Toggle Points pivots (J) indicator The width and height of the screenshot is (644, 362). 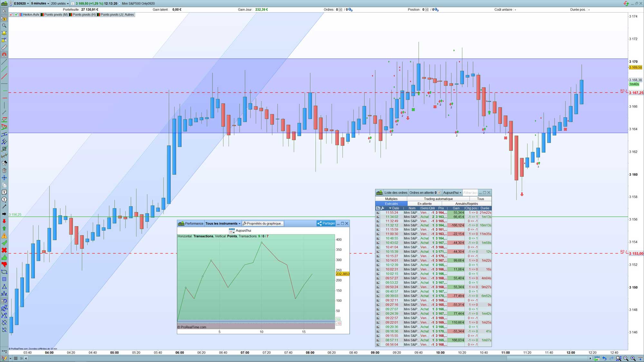point(111,14)
